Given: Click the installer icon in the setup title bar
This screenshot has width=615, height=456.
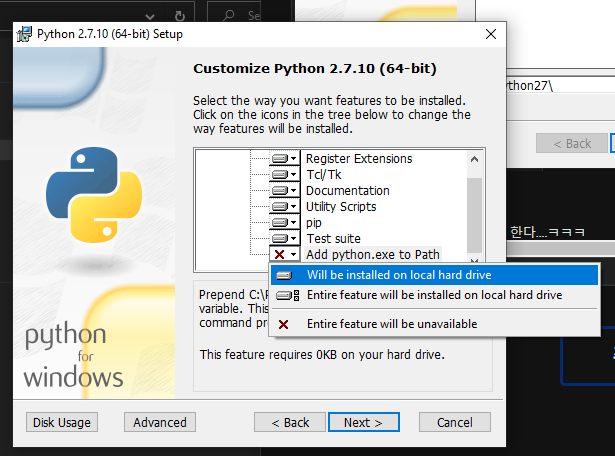Looking at the screenshot, I should [x=24, y=34].
